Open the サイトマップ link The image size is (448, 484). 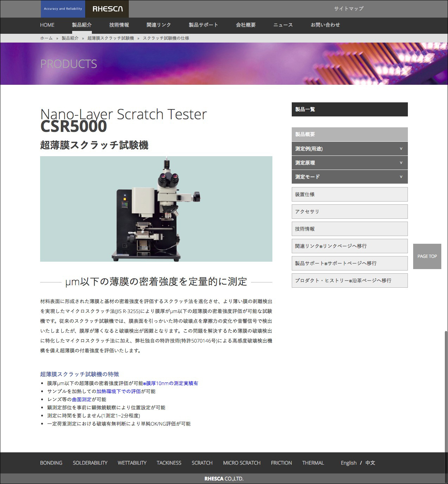click(348, 8)
